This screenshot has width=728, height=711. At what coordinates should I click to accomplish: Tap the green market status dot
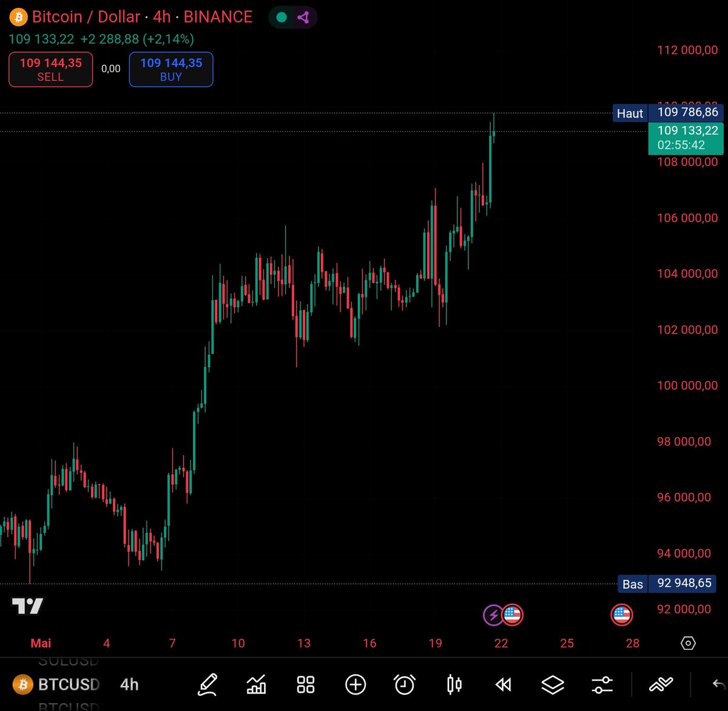[281, 17]
